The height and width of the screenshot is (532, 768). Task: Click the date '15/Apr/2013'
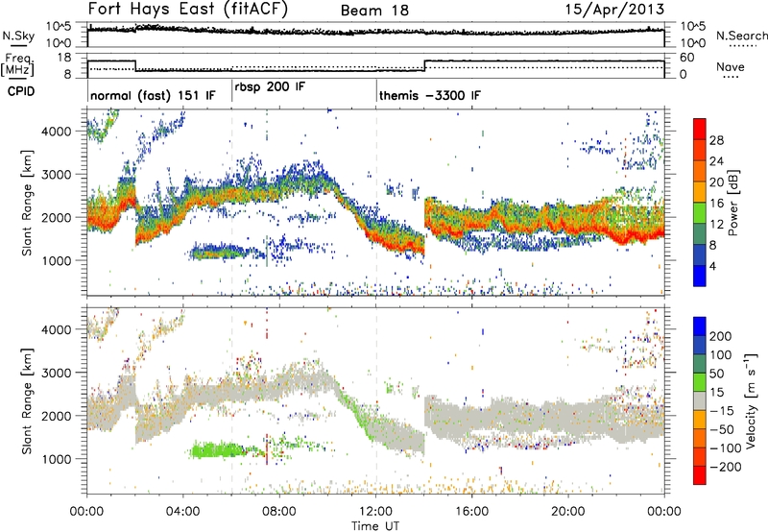614,10
